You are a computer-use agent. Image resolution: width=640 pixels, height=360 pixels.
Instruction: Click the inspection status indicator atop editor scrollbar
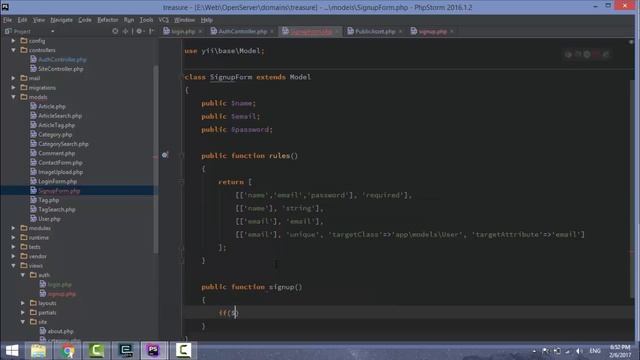(x=631, y=42)
